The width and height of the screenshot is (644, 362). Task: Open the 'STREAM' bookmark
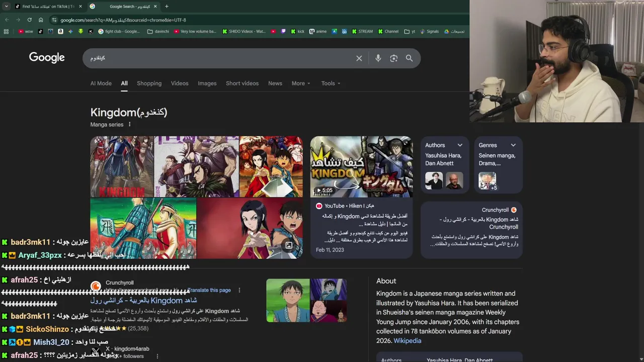pos(362,31)
